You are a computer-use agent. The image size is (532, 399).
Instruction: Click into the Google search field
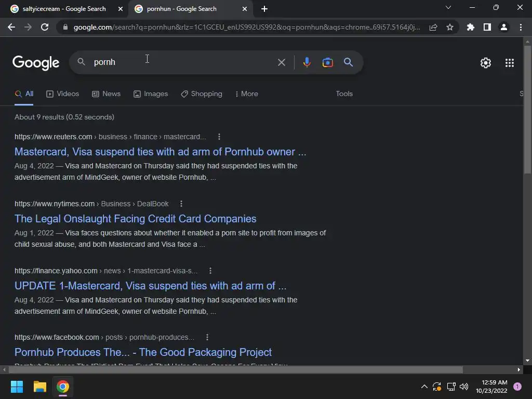point(183,62)
